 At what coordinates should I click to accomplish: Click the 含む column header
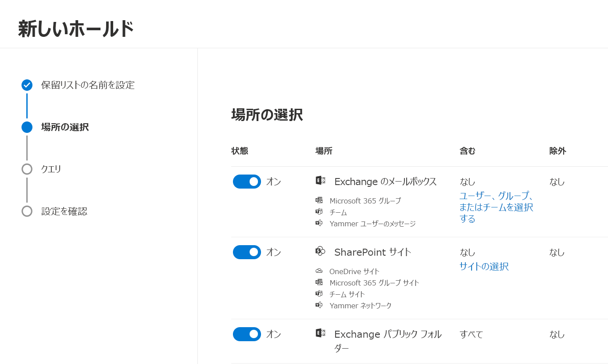[468, 151]
